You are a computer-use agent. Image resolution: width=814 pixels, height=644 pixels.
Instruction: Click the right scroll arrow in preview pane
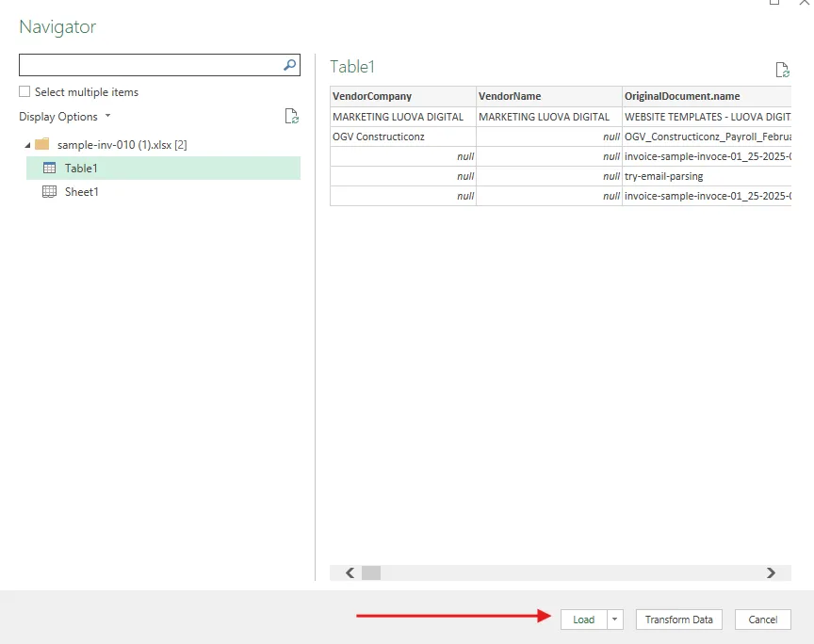tap(771, 572)
